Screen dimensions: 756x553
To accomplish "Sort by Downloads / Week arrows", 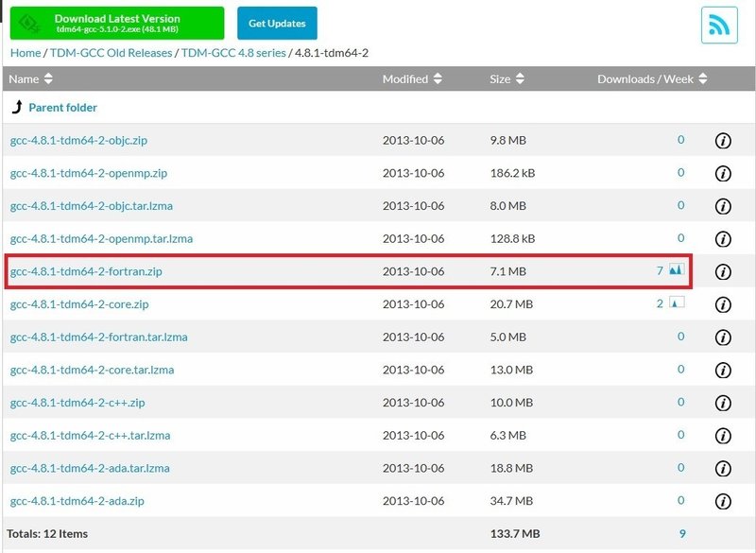I will pos(703,78).
